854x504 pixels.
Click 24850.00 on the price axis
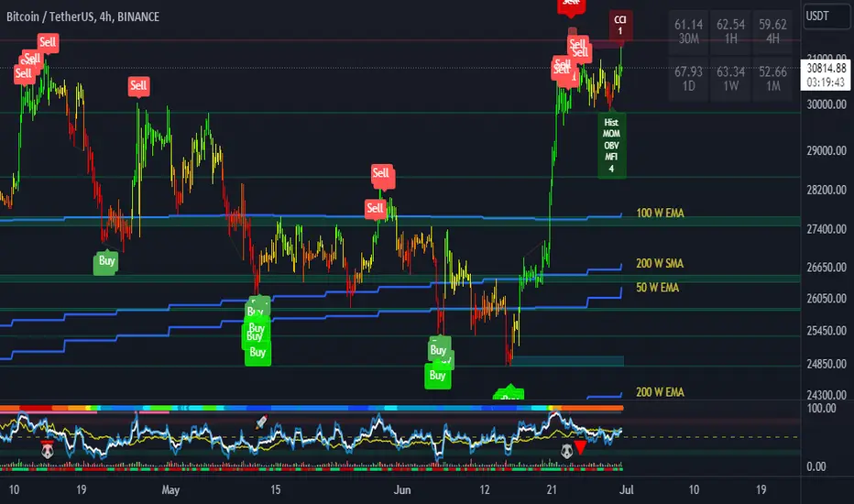pyautogui.click(x=827, y=364)
